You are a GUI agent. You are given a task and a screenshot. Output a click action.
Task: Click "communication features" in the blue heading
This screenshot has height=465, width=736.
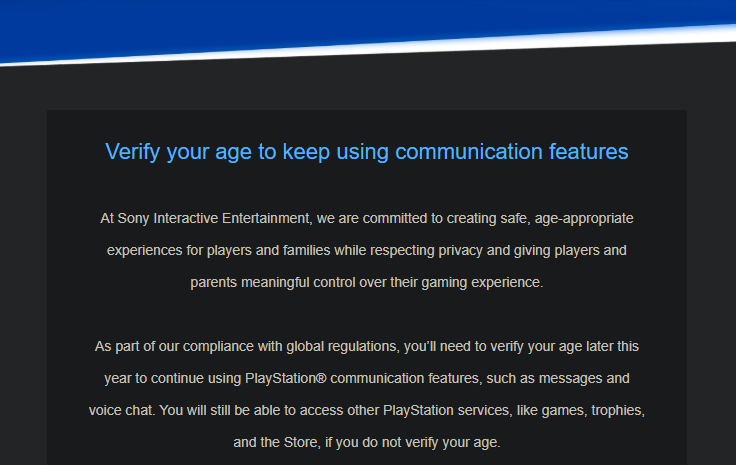tap(511, 152)
